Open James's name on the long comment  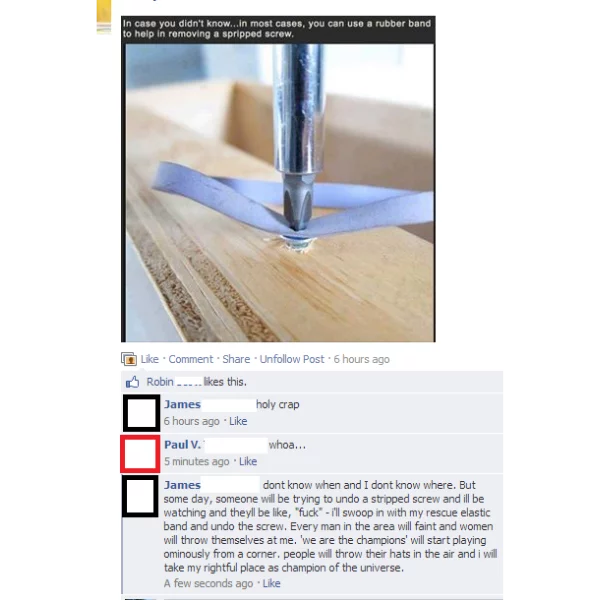pos(182,485)
